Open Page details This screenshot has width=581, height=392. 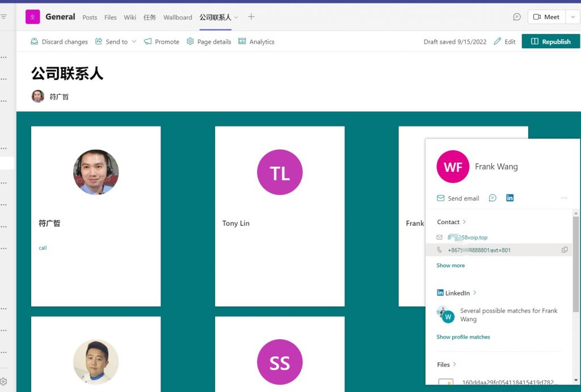(x=209, y=41)
